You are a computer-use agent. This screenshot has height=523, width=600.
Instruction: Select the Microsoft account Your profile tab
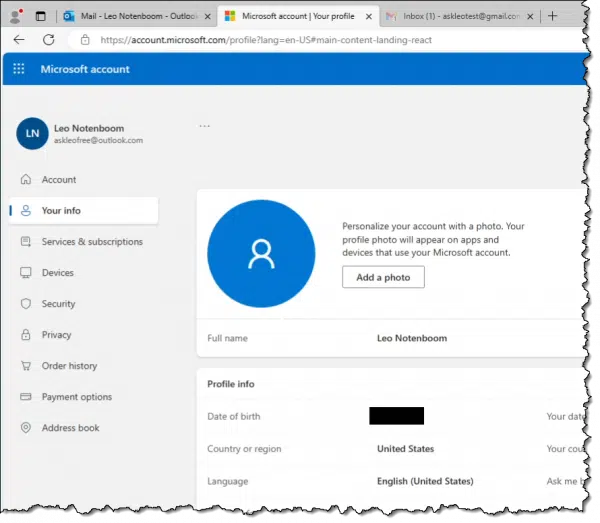coord(298,16)
